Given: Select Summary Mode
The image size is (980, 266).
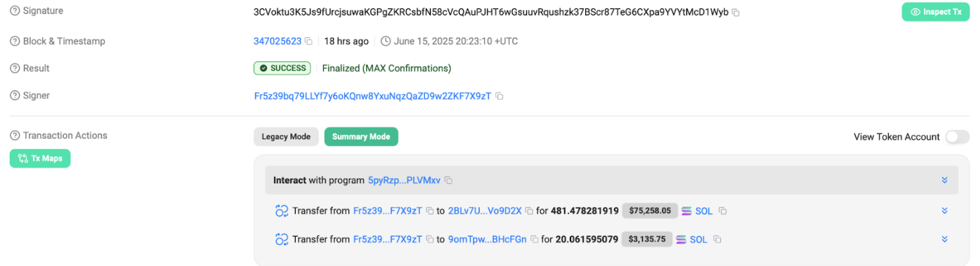Looking at the screenshot, I should pyautogui.click(x=361, y=137).
